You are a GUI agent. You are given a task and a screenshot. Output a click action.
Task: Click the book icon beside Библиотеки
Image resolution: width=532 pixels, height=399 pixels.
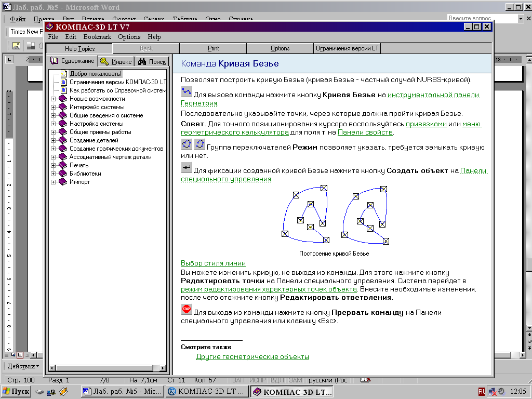tap(63, 174)
